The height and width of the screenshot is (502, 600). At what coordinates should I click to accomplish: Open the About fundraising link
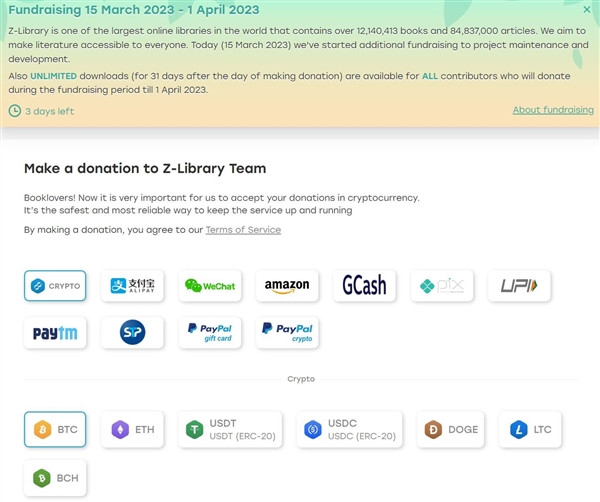click(553, 110)
